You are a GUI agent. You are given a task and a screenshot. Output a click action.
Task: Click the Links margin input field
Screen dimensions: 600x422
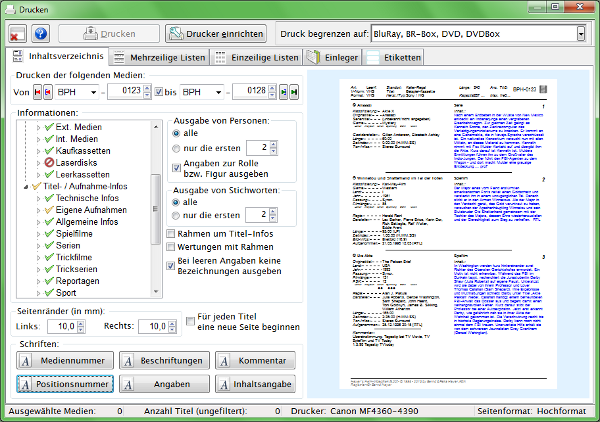pos(66,326)
